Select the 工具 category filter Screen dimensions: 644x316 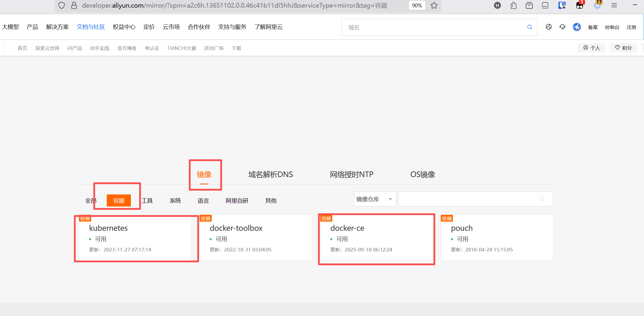(147, 201)
